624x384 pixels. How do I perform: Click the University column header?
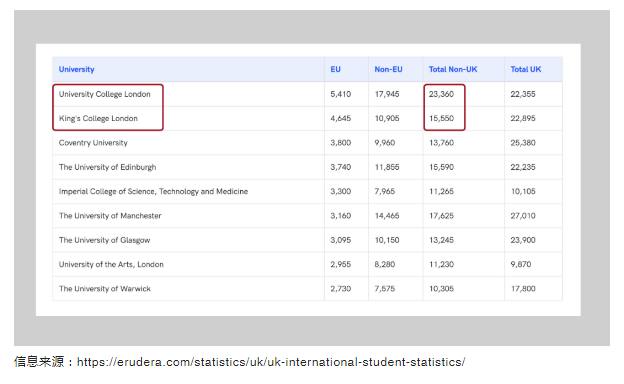click(x=76, y=69)
